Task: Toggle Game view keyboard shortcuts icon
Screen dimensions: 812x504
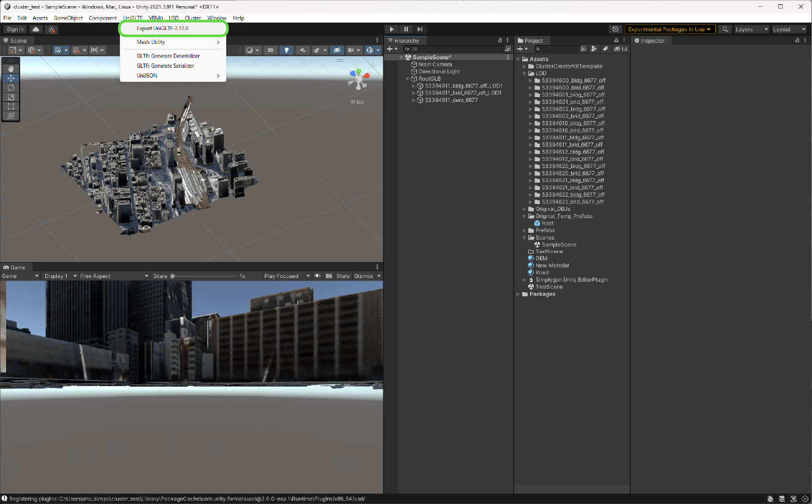Action: (329, 276)
